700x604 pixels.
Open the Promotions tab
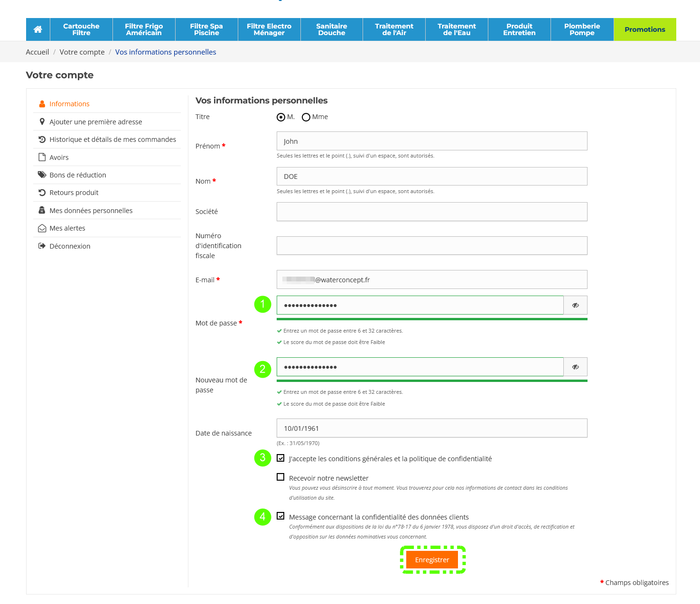pyautogui.click(x=644, y=29)
